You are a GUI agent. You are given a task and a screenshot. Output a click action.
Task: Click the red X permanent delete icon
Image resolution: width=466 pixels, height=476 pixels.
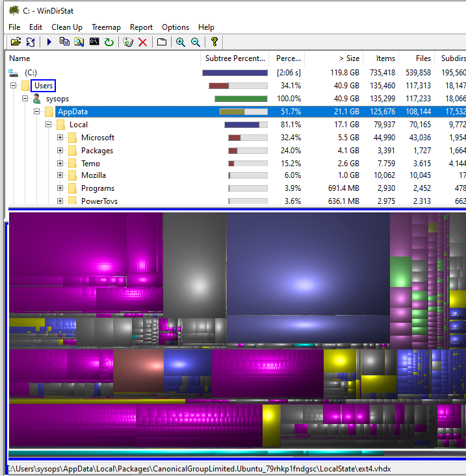tap(142, 42)
